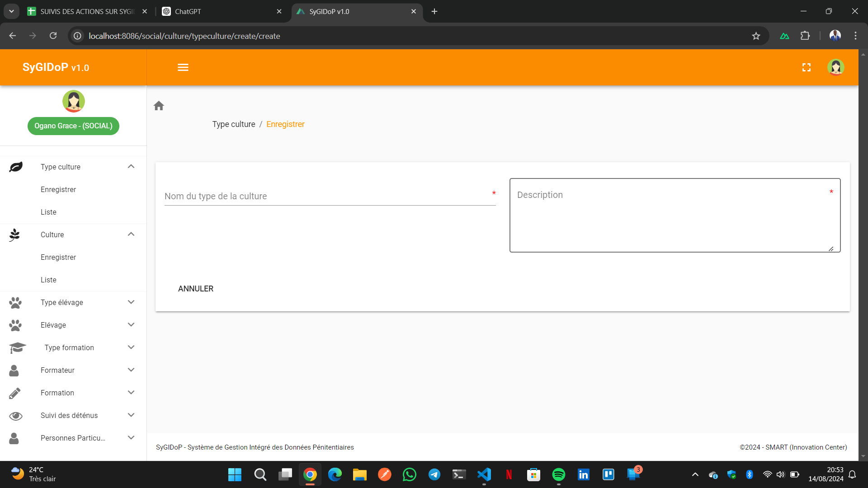Open Spotify from the taskbar
Image resolution: width=868 pixels, height=488 pixels.
pyautogui.click(x=558, y=474)
